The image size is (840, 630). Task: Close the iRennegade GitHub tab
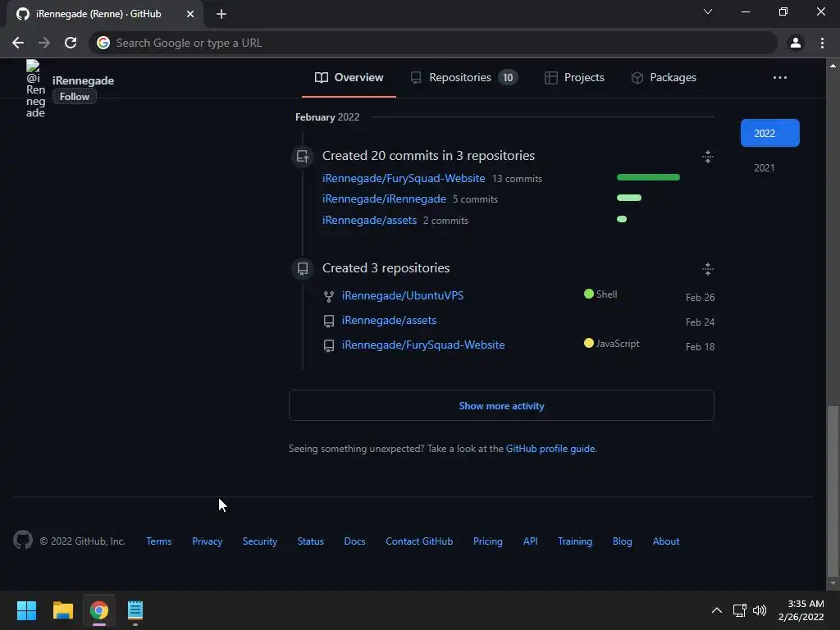click(x=190, y=14)
